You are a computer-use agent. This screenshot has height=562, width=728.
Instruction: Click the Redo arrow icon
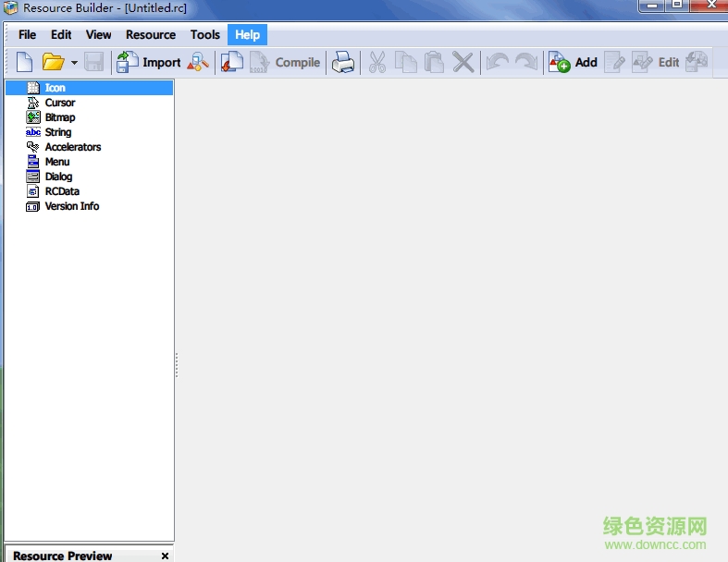click(x=526, y=62)
